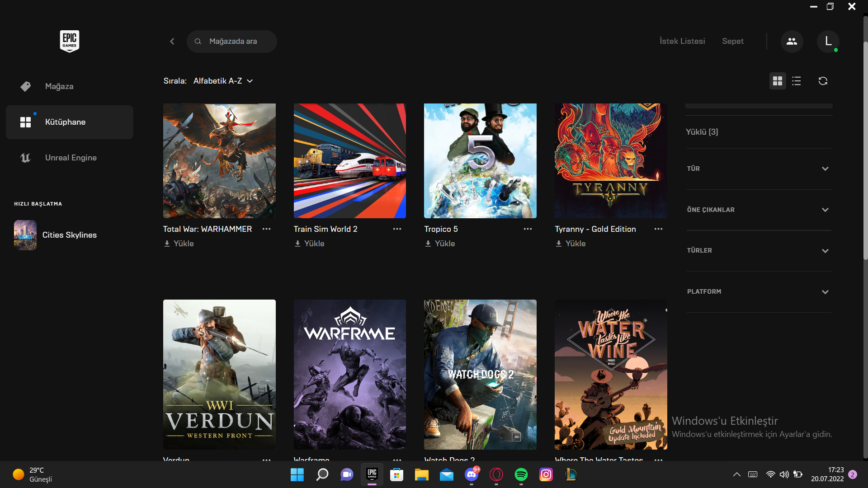
Task: Click the Train Sim World 2 title
Action: [x=325, y=229]
